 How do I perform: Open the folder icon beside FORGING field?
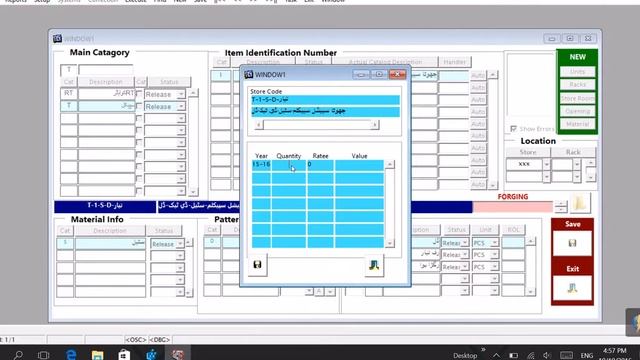pos(580,202)
